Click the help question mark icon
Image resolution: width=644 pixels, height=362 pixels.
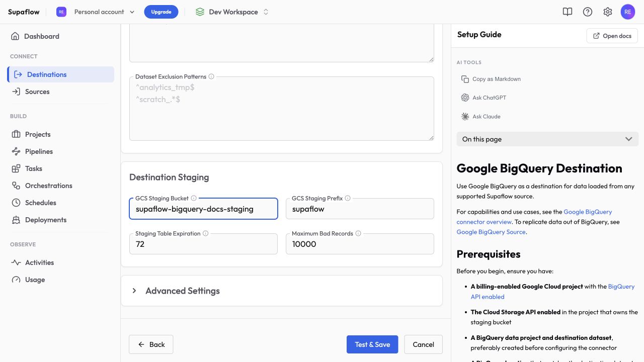(588, 12)
